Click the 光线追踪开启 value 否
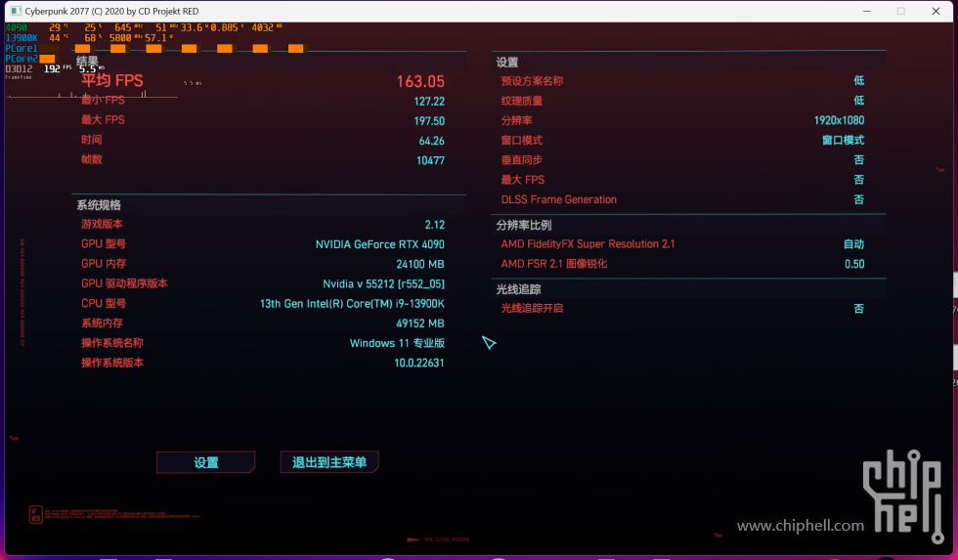Screen dimensions: 958x560 click(858, 309)
